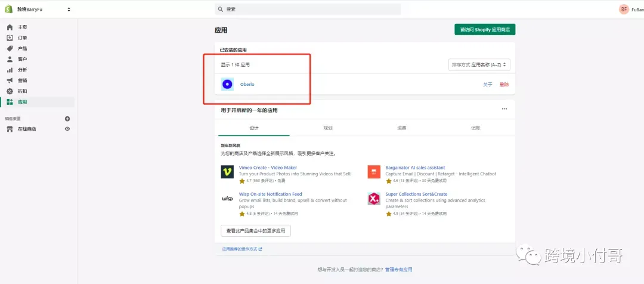644x284 pixels.
Task: Select the 设计 tab
Action: tap(254, 128)
